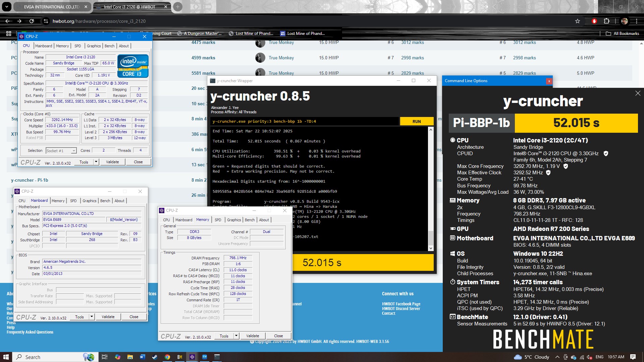This screenshot has height=362, width=644.
Task: Launch Copilot from the taskbar
Action: (x=117, y=357)
